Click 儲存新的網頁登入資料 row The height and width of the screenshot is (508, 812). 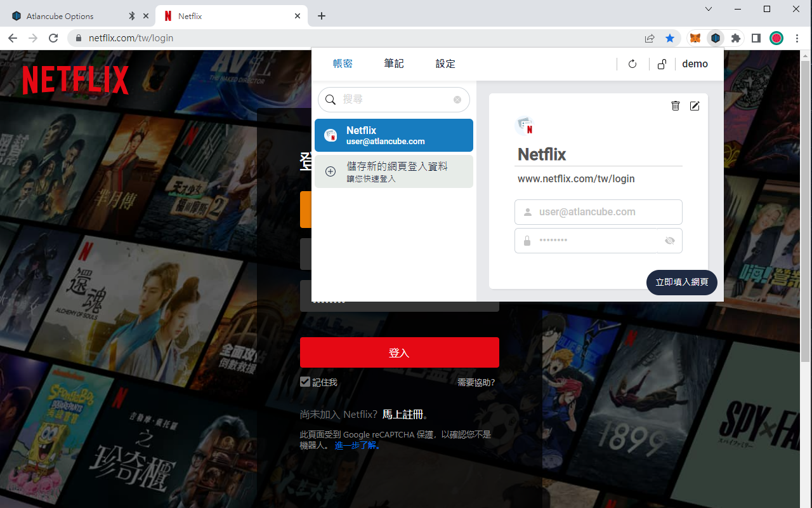point(394,171)
